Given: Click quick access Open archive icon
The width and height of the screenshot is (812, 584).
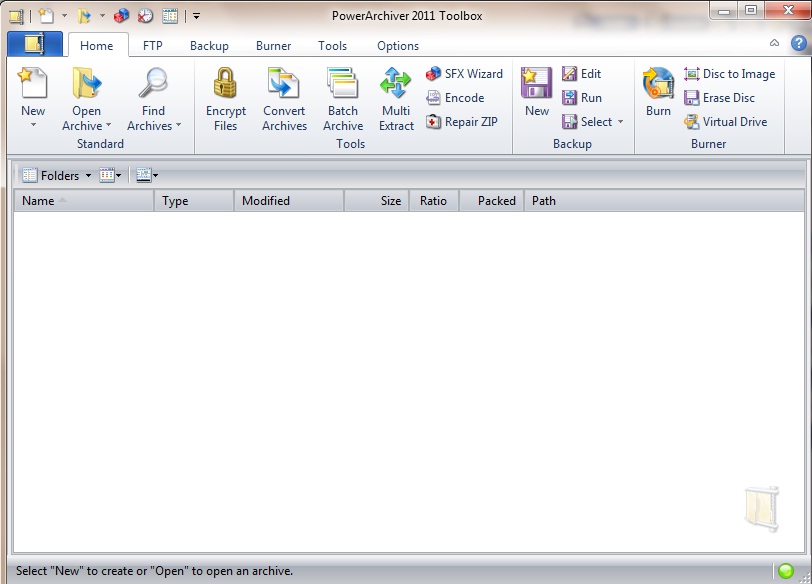Looking at the screenshot, I should [x=84, y=16].
